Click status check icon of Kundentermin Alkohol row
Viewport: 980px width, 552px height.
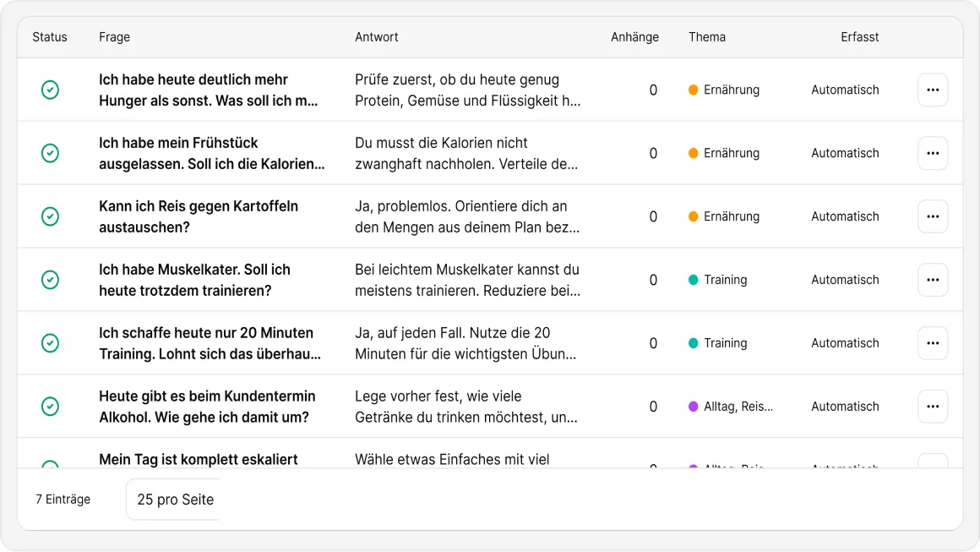coord(50,407)
